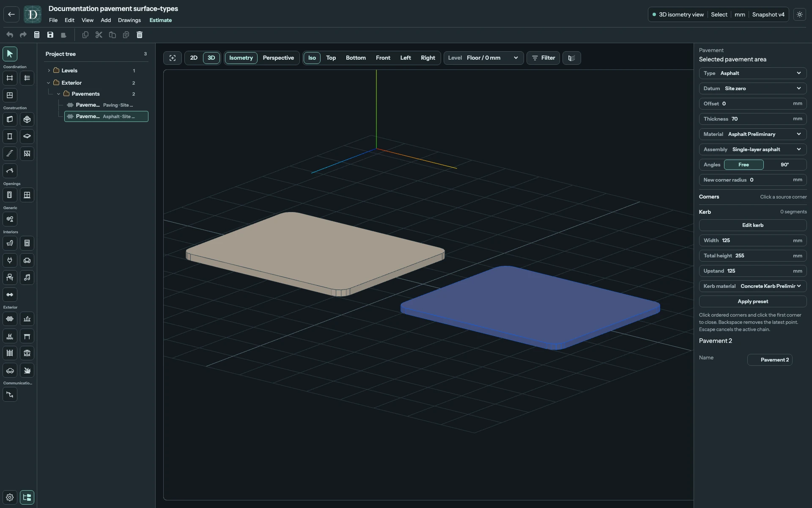Switch view to 3D mode
Image resolution: width=812 pixels, height=508 pixels.
click(x=211, y=58)
